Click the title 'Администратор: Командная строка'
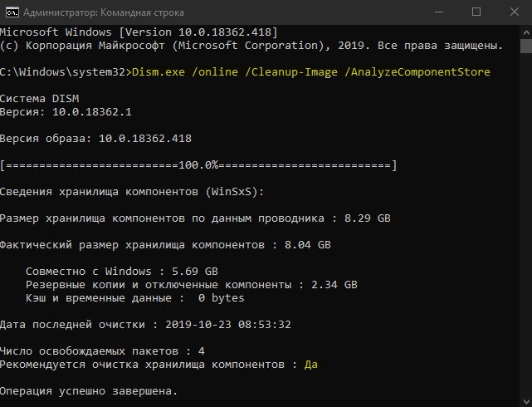532x407 pixels. (104, 12)
